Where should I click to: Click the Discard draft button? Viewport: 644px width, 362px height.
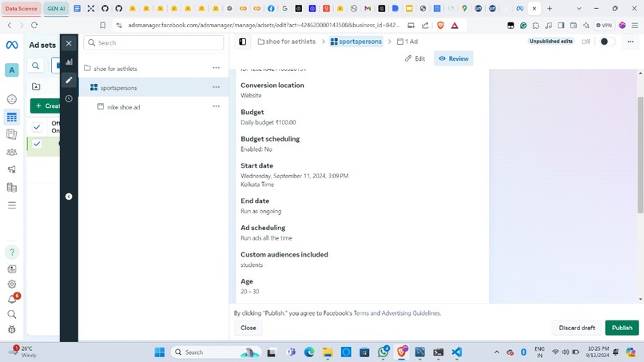[577, 328]
